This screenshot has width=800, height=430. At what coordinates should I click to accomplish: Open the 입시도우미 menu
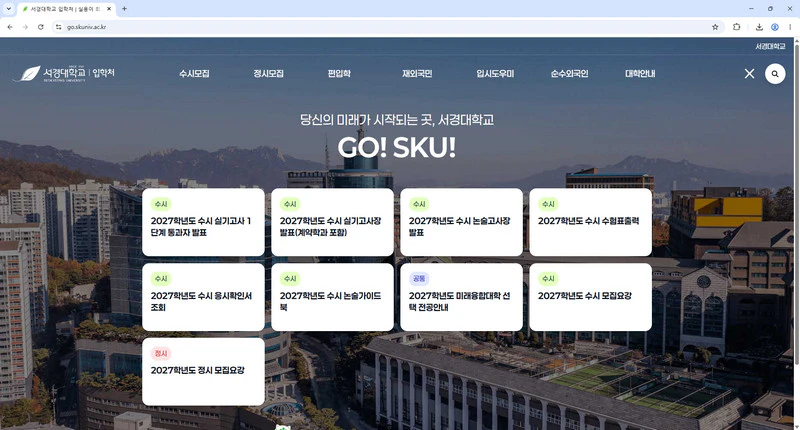pyautogui.click(x=495, y=73)
